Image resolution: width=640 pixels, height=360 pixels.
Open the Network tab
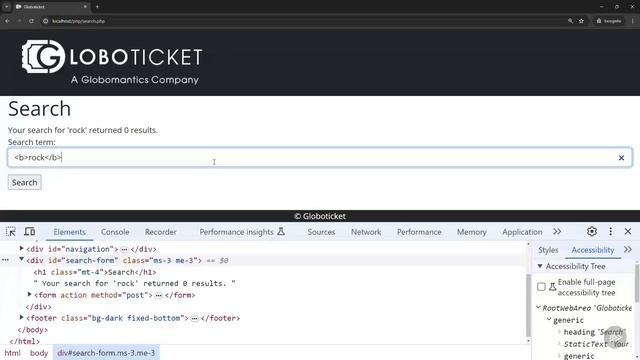click(x=366, y=232)
